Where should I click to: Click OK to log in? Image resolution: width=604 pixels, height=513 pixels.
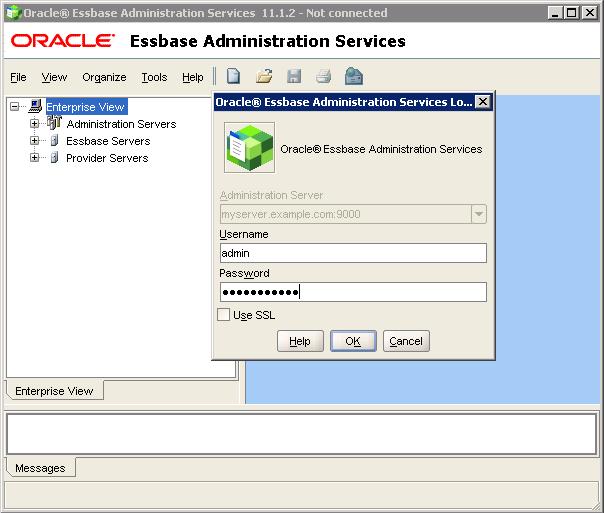click(353, 341)
